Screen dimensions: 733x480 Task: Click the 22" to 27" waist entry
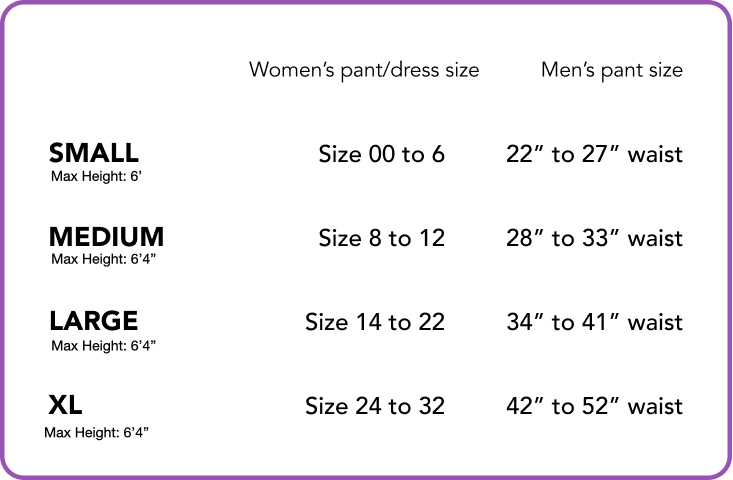594,155
